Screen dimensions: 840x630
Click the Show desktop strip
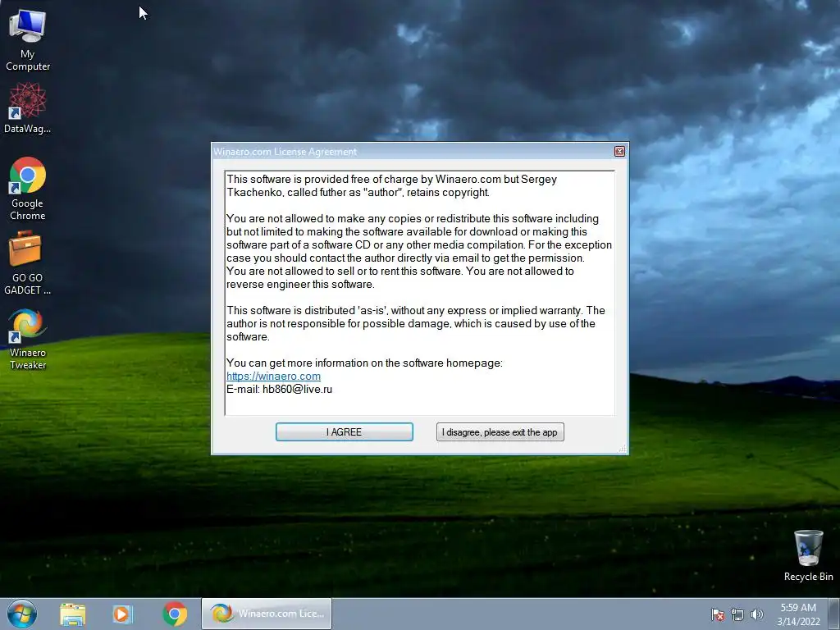click(834, 614)
